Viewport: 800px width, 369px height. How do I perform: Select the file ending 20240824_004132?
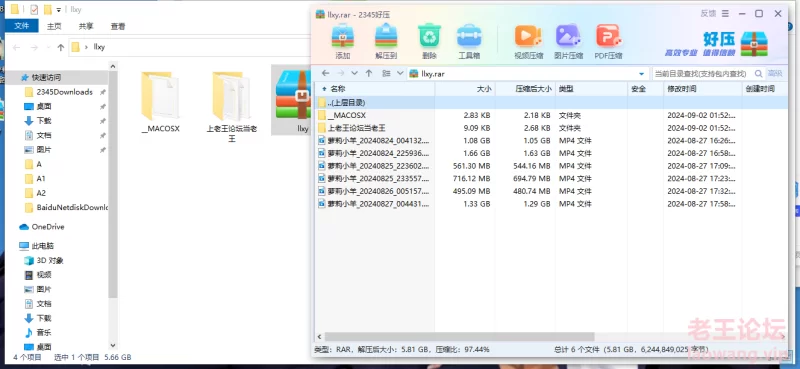pyautogui.click(x=551, y=140)
